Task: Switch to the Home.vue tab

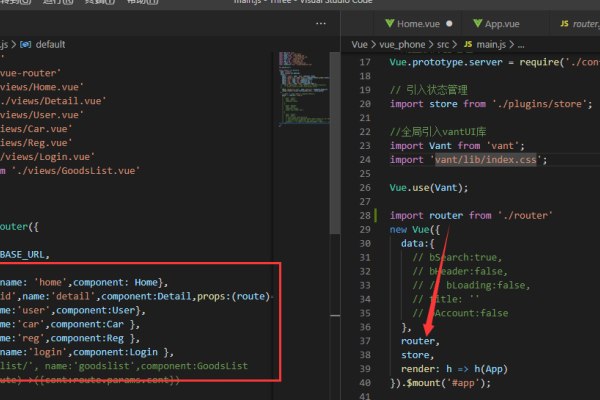Action: point(418,24)
